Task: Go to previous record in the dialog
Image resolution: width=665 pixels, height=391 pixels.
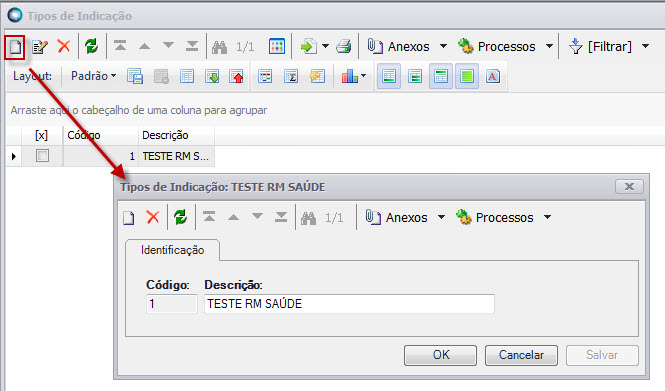Action: point(233,217)
